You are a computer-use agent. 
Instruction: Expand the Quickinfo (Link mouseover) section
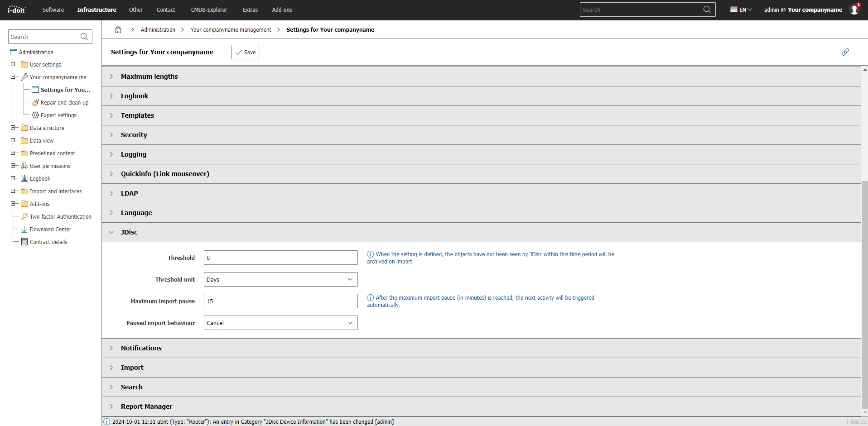pyautogui.click(x=482, y=174)
